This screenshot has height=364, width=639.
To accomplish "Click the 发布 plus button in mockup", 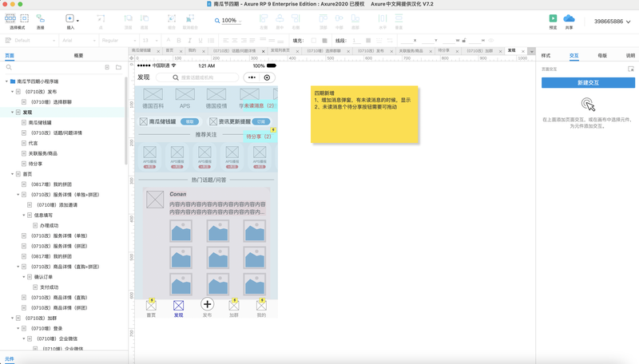I will coord(207,304).
